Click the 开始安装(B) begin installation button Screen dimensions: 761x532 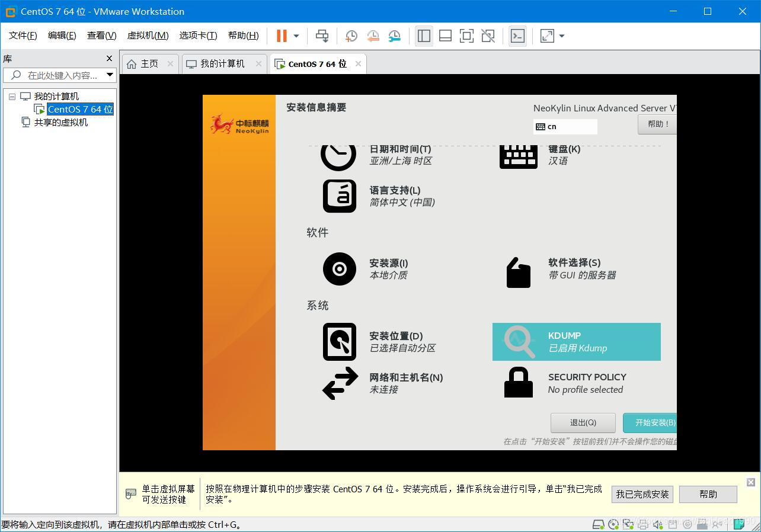point(650,423)
